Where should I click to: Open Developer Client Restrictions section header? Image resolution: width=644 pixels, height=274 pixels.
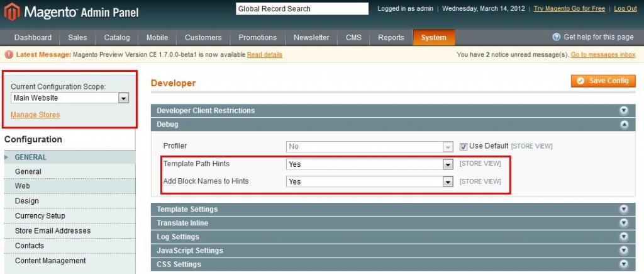(393, 110)
